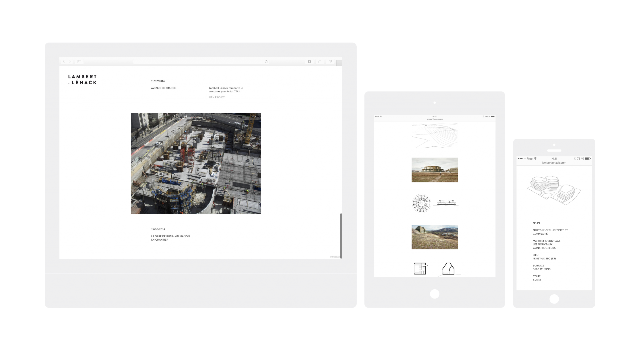640x364 pixels.
Task: Tap the iPad home button
Action: point(435,294)
